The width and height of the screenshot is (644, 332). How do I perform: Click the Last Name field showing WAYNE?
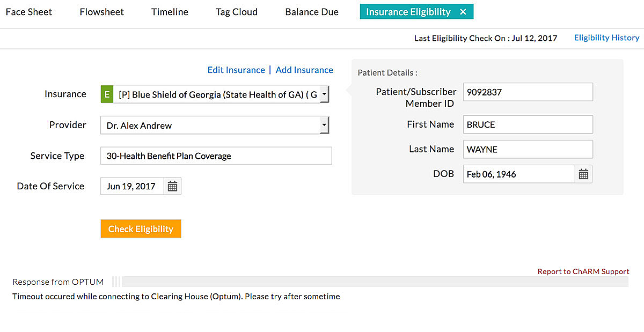point(528,149)
